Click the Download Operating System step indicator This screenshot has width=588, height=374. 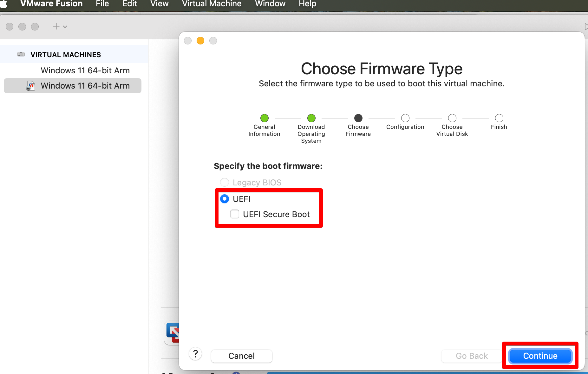click(x=311, y=118)
